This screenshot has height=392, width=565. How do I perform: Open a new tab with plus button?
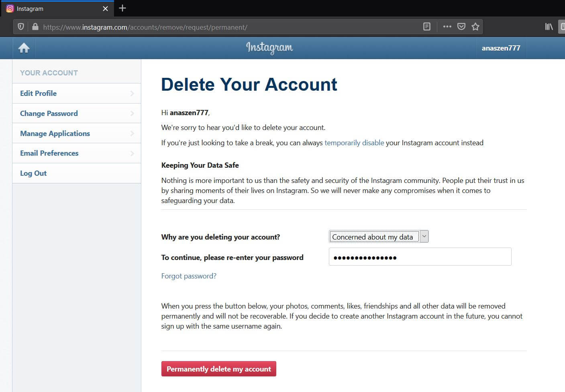tap(122, 8)
